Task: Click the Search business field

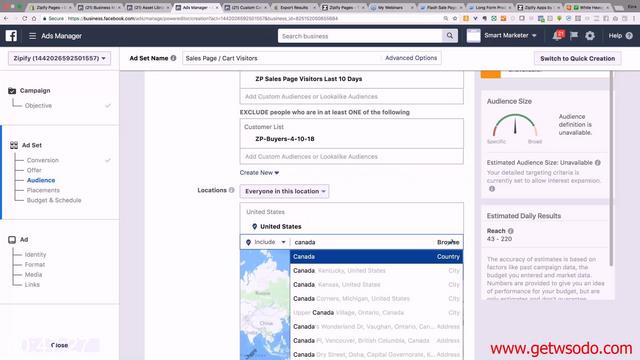Action: 360,36
